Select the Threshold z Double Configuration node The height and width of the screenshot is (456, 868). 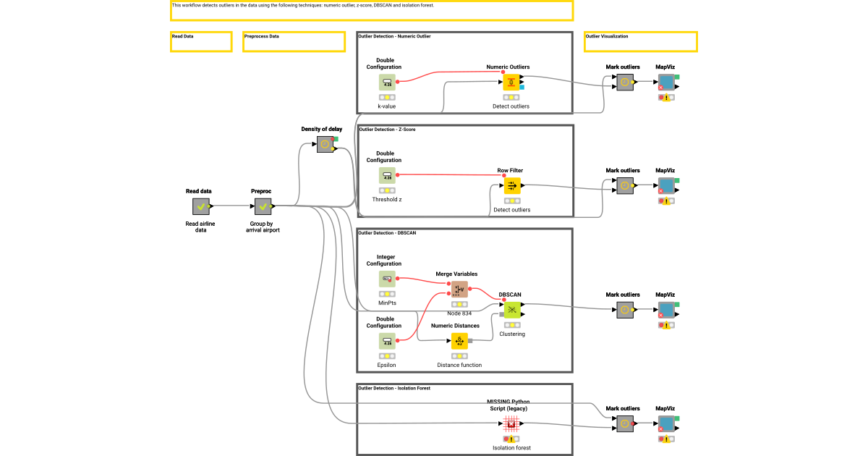pos(386,175)
